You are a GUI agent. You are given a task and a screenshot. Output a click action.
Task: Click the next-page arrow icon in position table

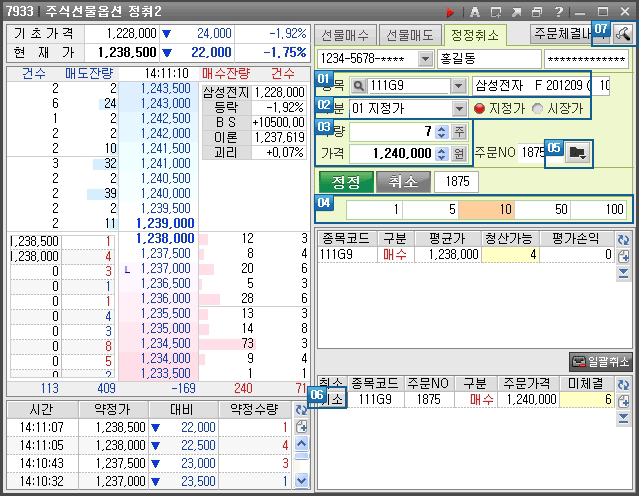[623, 273]
